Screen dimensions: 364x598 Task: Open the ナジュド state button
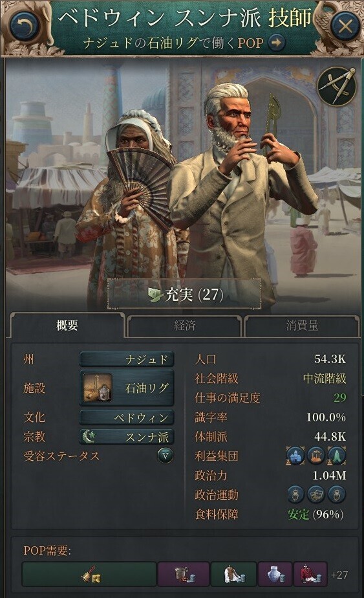click(x=127, y=359)
